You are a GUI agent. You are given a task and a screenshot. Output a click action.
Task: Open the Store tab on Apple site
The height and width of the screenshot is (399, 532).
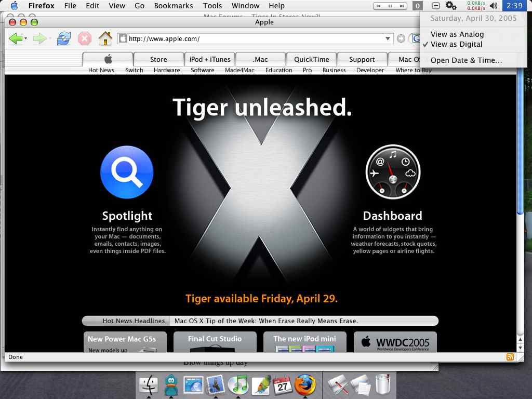point(158,59)
